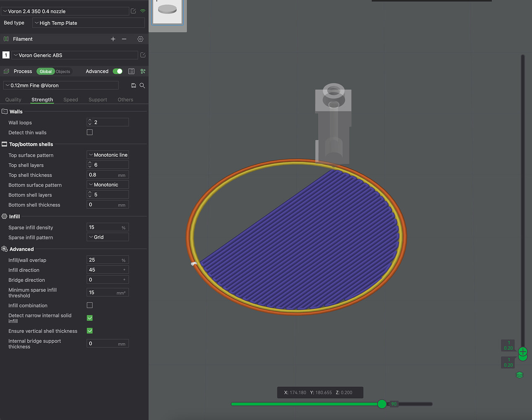
Task: Open filament settings gear icon
Action: click(140, 39)
